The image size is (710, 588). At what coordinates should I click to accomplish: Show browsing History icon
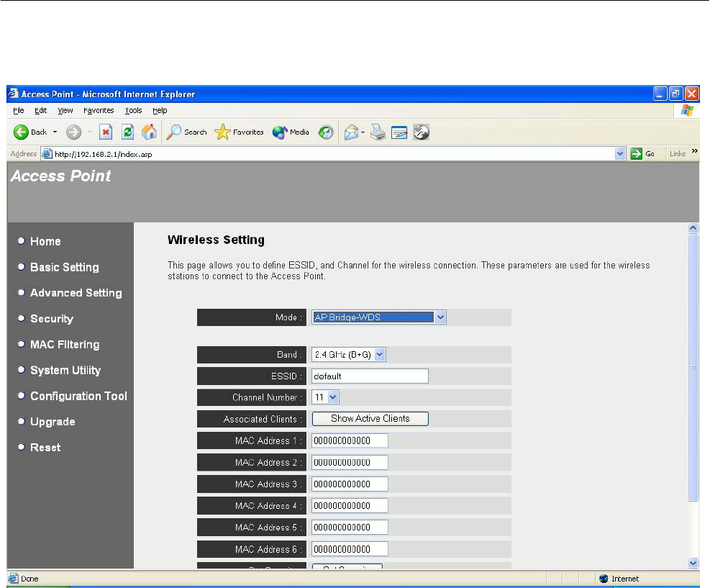pyautogui.click(x=326, y=132)
